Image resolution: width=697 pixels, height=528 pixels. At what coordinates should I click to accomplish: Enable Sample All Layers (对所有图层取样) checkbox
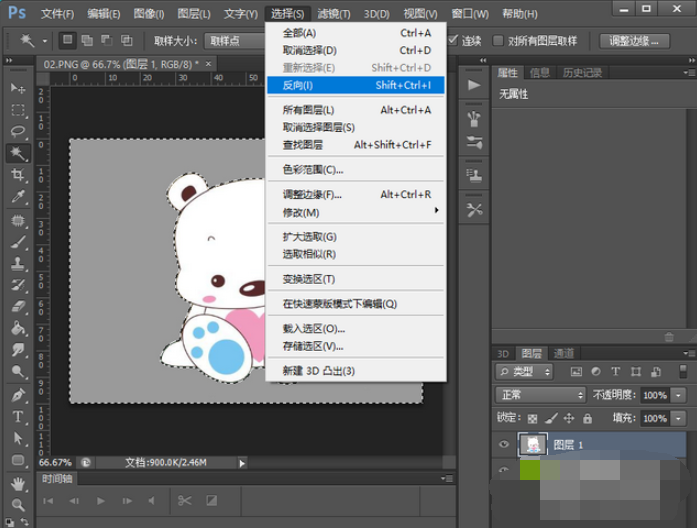(x=498, y=40)
